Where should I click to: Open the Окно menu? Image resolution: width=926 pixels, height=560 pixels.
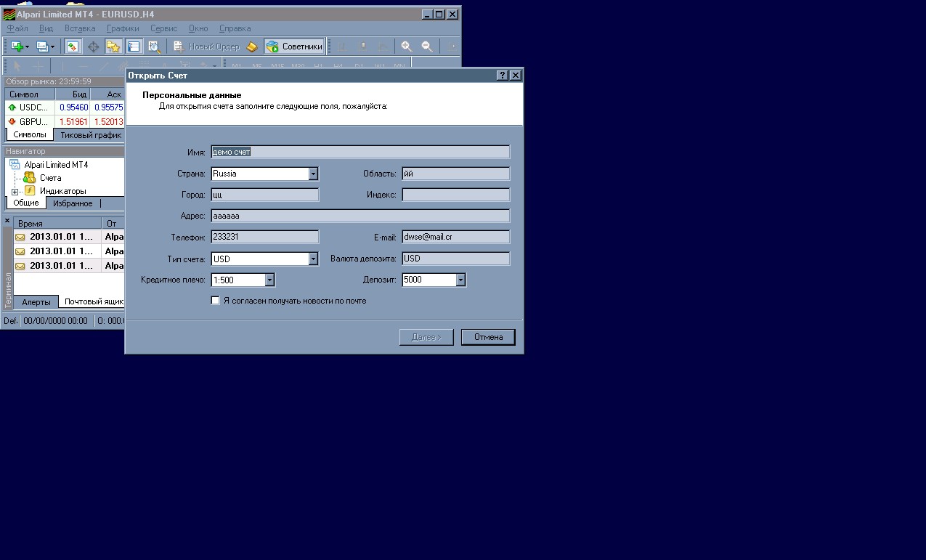[198, 28]
